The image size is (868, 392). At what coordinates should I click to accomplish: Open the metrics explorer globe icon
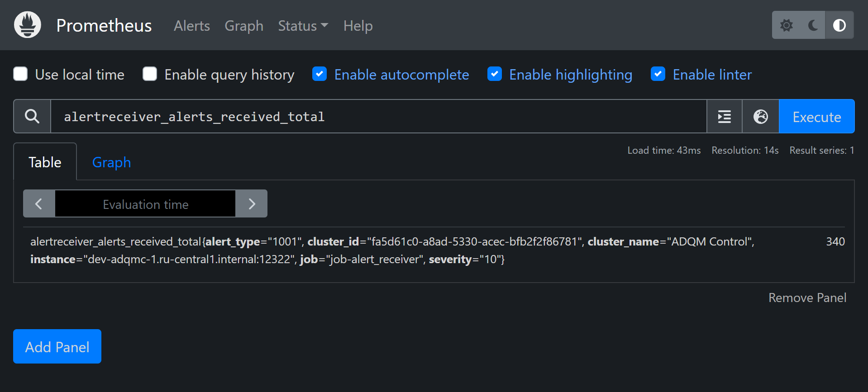pyautogui.click(x=760, y=117)
